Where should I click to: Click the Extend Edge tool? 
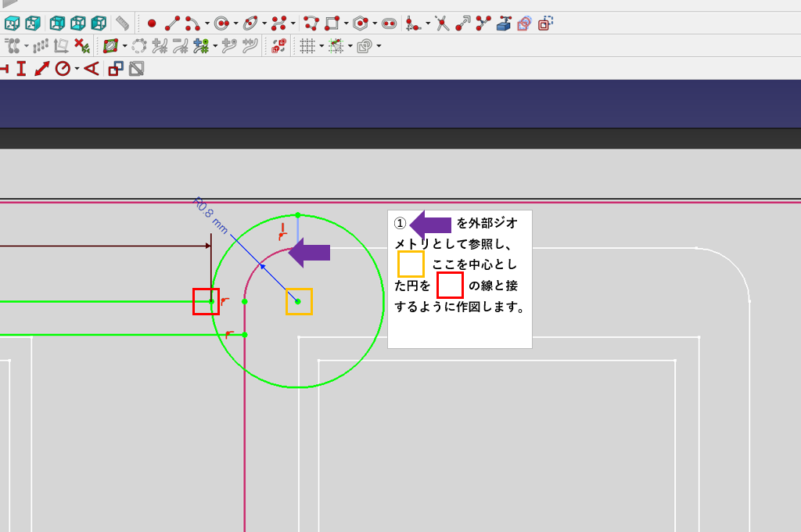[463, 23]
